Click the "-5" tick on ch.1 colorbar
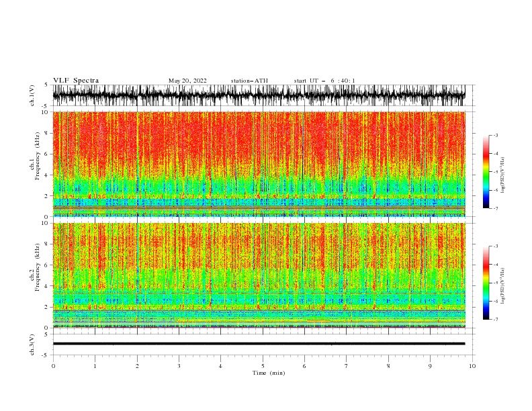The height and width of the screenshot is (411, 532). [x=496, y=172]
